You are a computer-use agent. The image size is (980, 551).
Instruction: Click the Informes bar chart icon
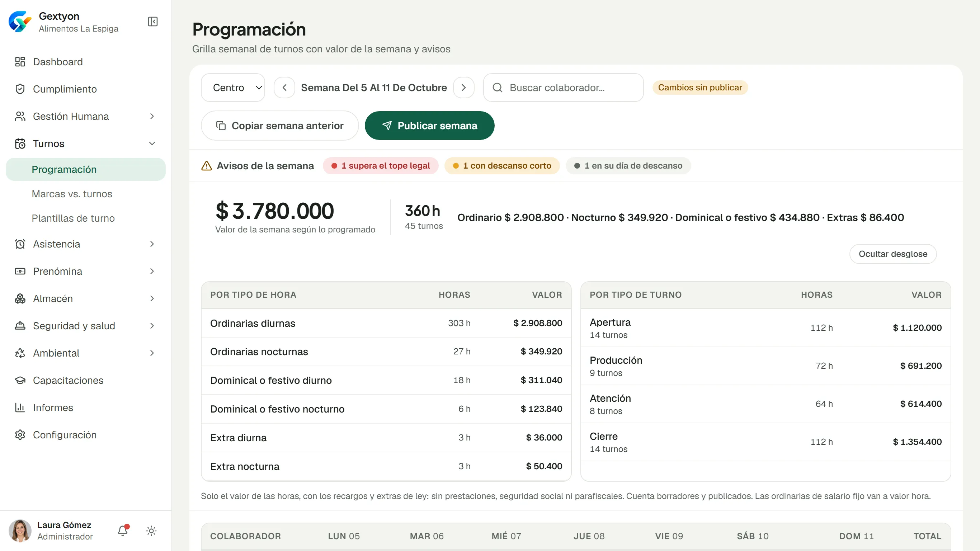click(20, 408)
